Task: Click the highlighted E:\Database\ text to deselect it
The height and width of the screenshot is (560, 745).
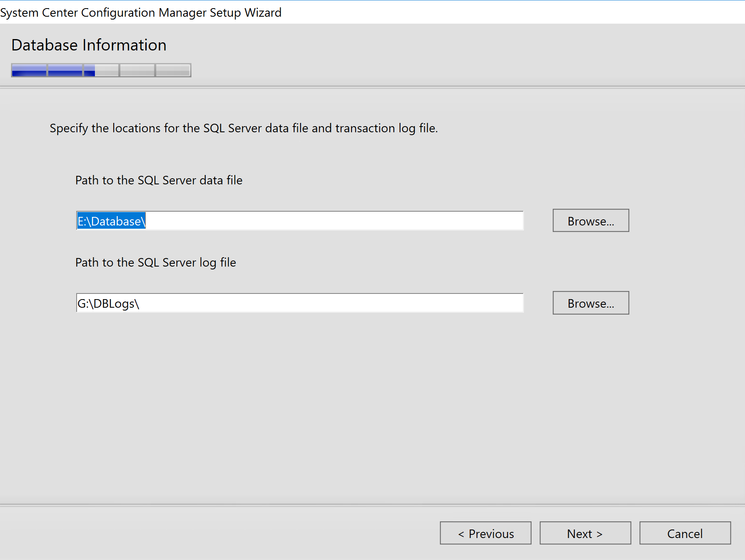Action: (x=111, y=221)
